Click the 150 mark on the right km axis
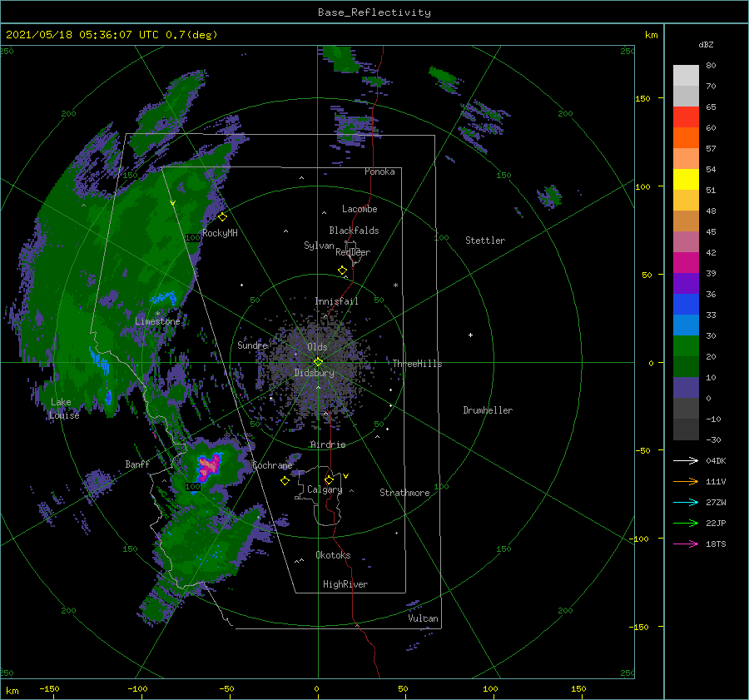The width and height of the screenshot is (749, 700). coord(642,98)
